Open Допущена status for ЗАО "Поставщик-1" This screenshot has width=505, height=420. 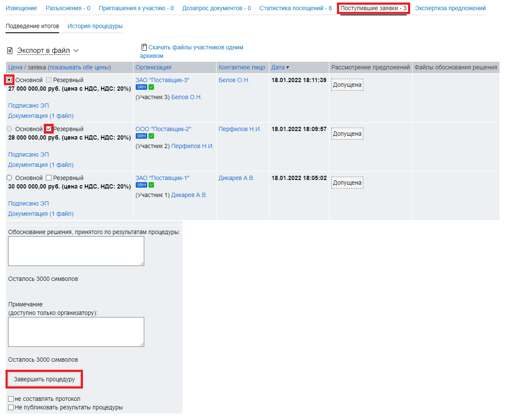click(x=347, y=183)
